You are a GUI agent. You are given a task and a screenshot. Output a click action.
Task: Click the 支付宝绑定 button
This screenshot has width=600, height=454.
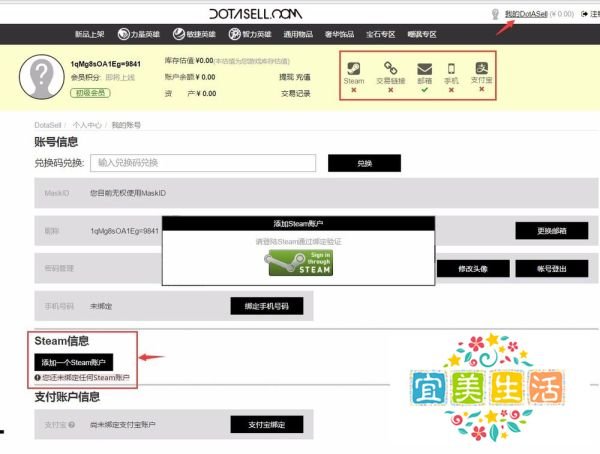point(267,425)
